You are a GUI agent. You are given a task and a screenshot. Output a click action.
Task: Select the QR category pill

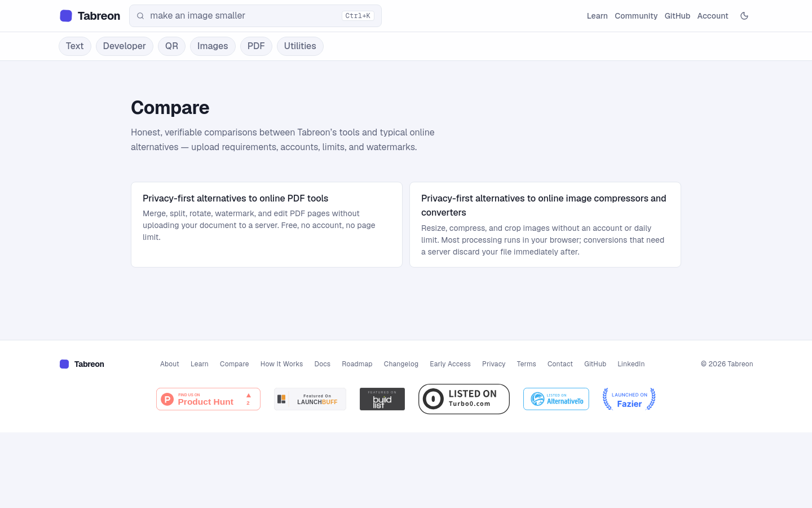(x=171, y=46)
